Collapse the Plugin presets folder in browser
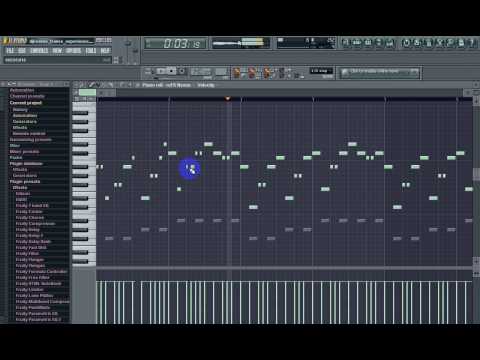480x360 pixels. [25, 182]
